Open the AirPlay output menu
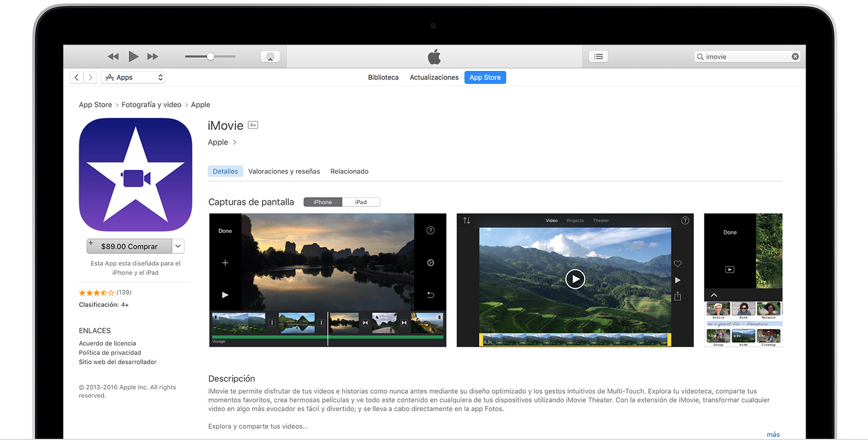The width and height of the screenshot is (868, 440). (x=270, y=56)
